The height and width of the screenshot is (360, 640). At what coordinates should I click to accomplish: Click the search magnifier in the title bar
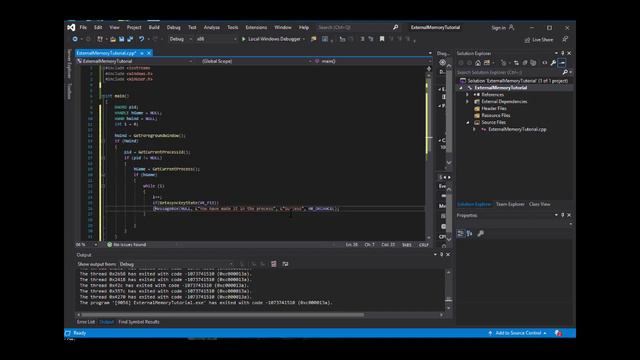point(395,27)
